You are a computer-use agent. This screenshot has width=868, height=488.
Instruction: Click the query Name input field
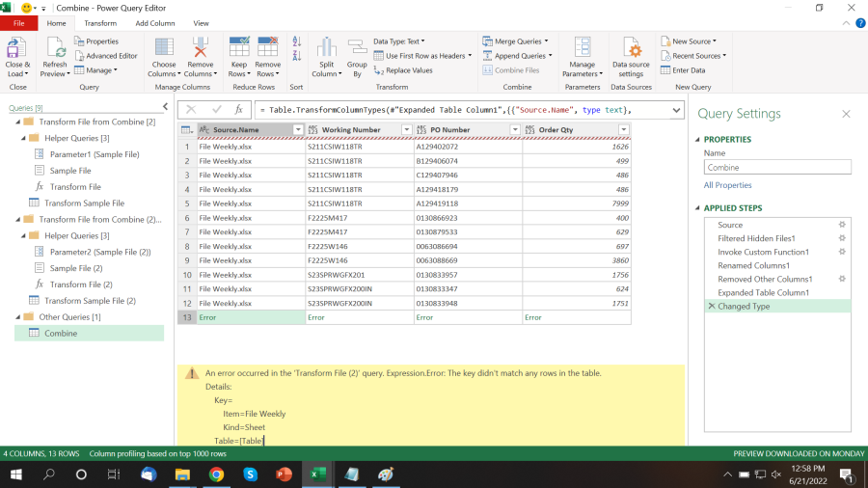[x=777, y=167]
